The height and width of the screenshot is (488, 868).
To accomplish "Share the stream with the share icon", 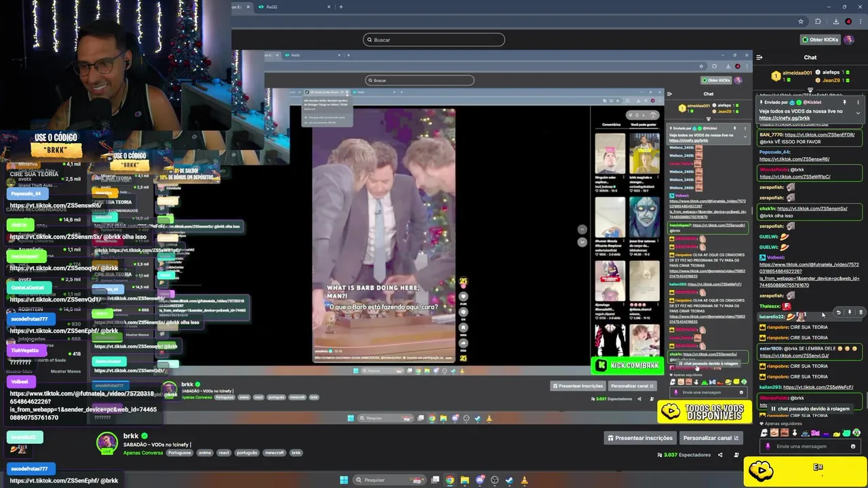I will click(720, 455).
